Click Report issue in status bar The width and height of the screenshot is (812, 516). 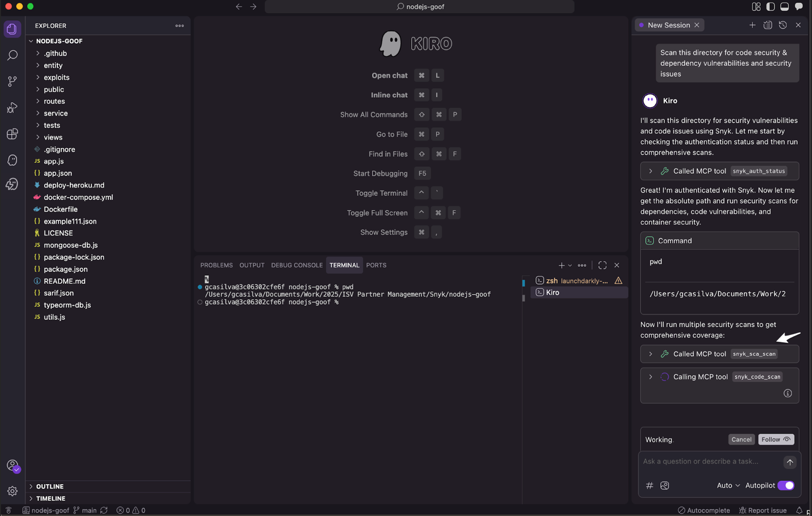pos(763,510)
